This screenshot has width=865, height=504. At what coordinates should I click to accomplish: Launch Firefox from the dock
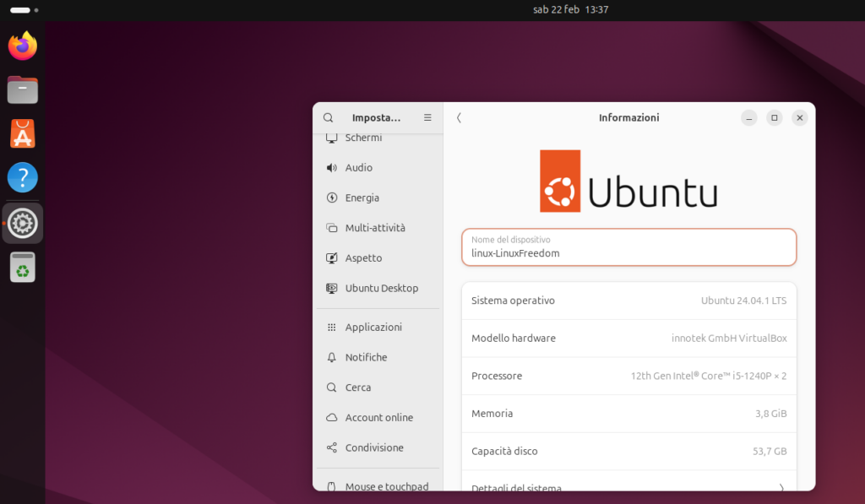coord(22,46)
